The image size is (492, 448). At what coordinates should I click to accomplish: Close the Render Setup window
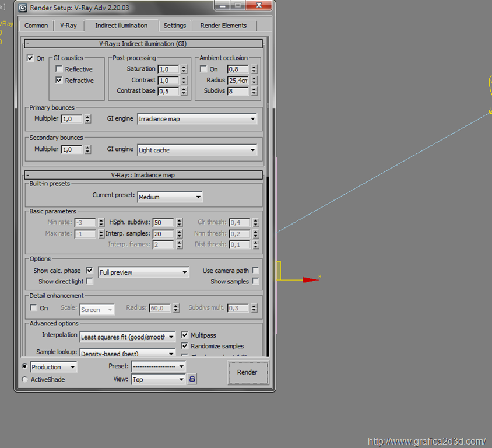[x=259, y=5]
